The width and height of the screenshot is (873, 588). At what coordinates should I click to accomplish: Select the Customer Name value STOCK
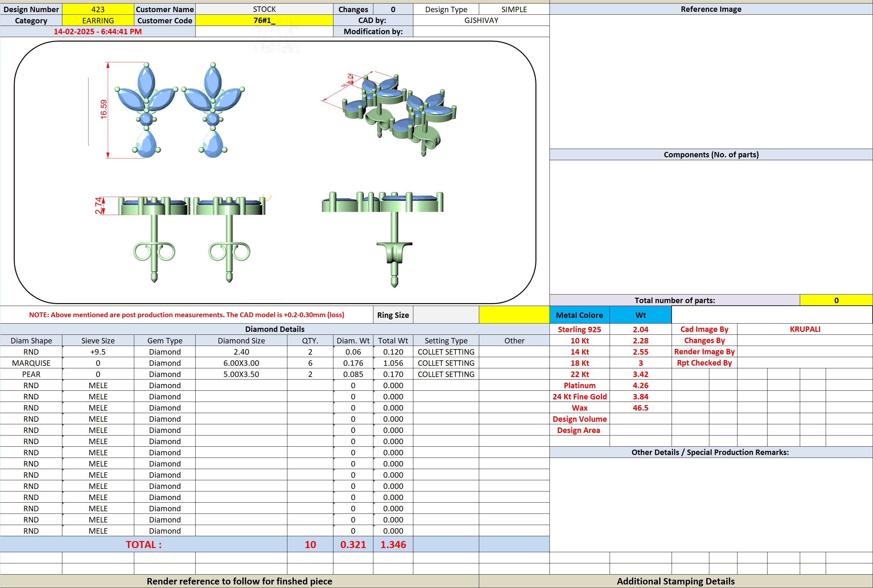coord(264,9)
